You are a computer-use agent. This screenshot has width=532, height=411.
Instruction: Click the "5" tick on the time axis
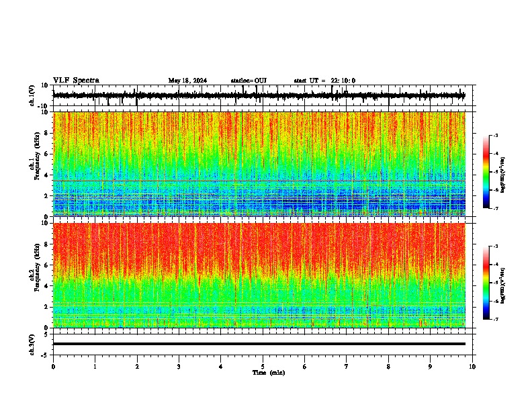point(263,367)
